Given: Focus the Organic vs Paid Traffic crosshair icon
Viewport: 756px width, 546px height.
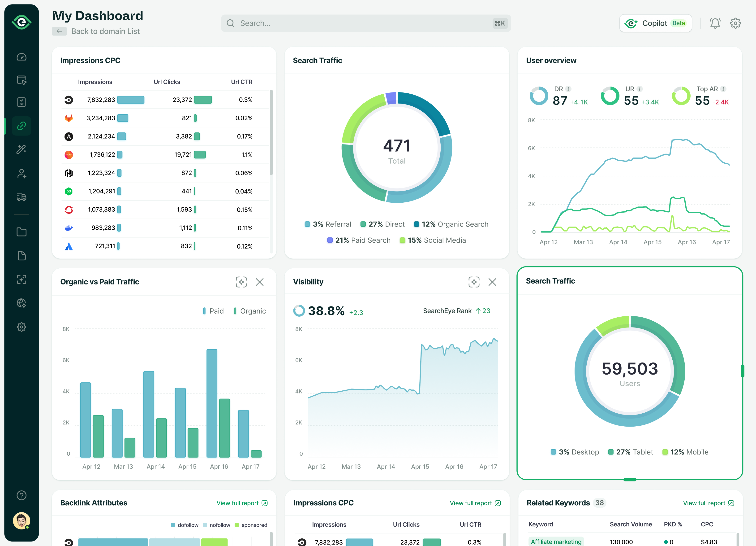Looking at the screenshot, I should [x=241, y=282].
